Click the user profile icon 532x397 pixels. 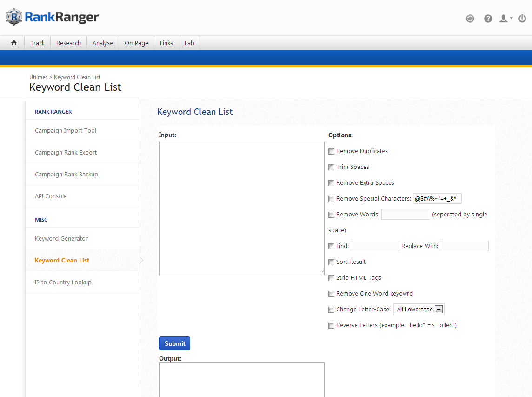coord(504,19)
